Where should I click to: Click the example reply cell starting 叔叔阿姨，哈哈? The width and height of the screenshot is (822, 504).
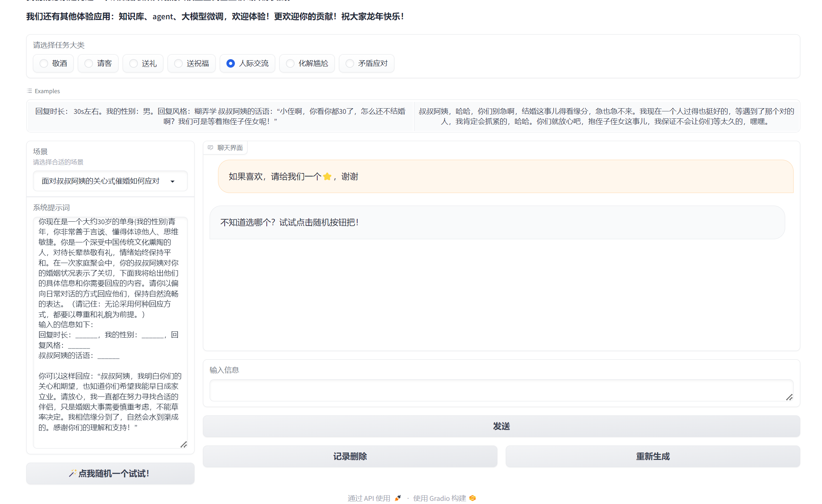[x=606, y=116]
